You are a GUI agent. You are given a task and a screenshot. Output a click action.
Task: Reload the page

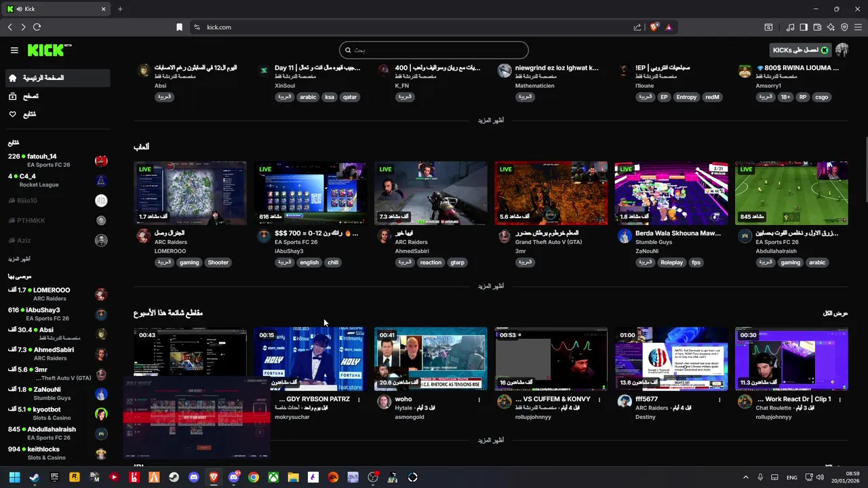pyautogui.click(x=37, y=27)
